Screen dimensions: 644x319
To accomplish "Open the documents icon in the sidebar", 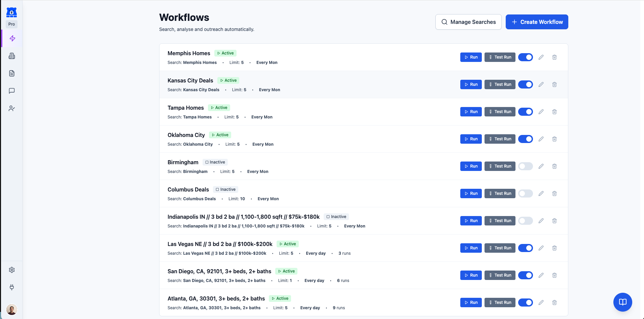I will [12, 73].
